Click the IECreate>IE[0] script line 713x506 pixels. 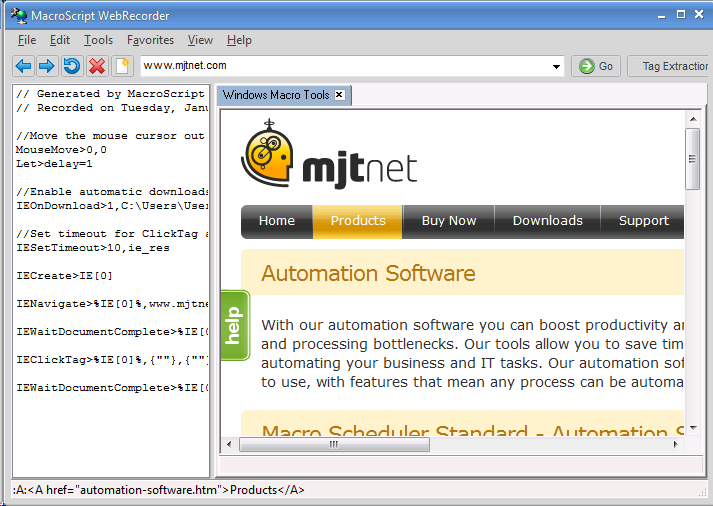coord(64,276)
